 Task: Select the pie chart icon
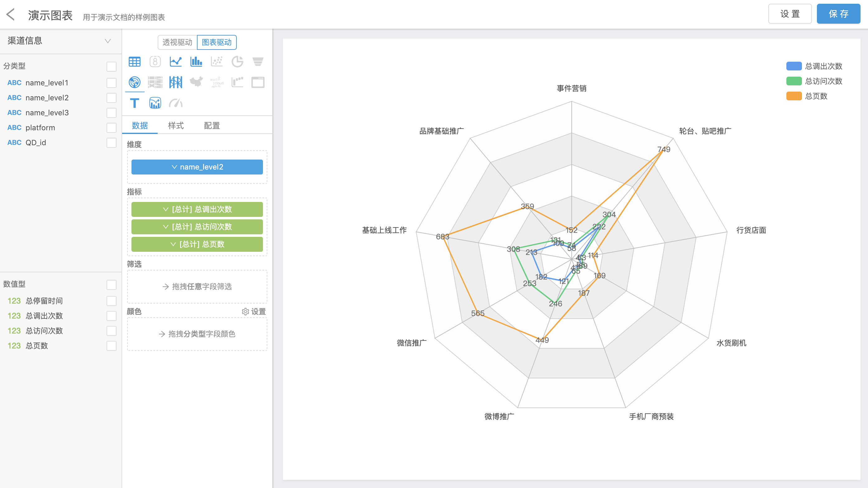[237, 62]
